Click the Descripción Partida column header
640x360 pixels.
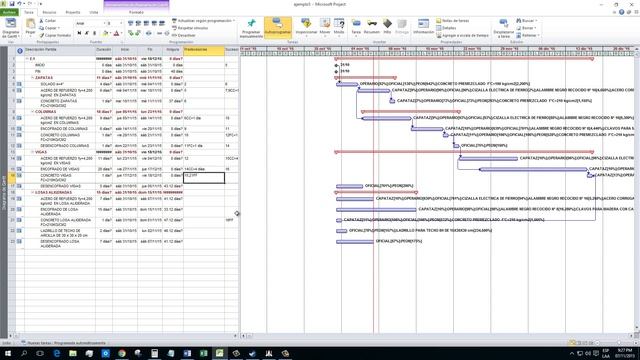click(x=60, y=51)
